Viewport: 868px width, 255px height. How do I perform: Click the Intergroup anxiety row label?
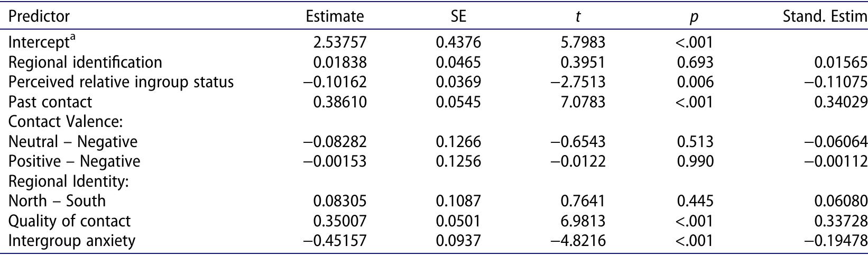tap(72, 241)
